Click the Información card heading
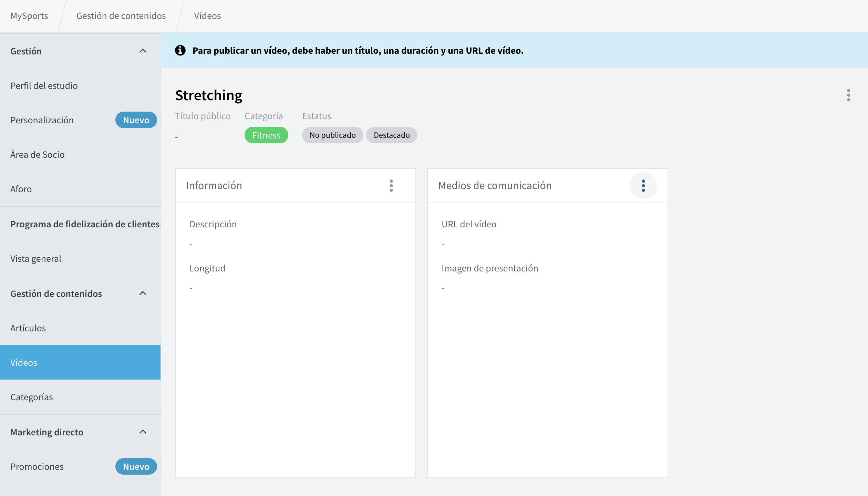 pyautogui.click(x=214, y=185)
